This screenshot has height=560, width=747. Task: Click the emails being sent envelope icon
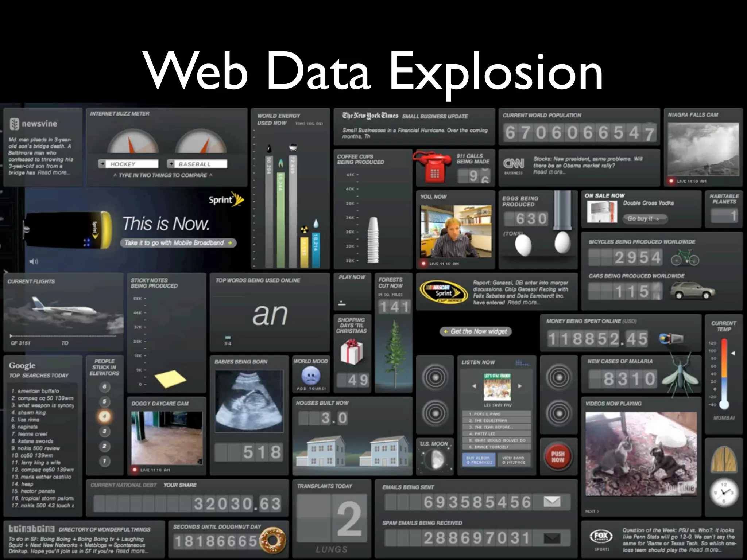tap(552, 501)
